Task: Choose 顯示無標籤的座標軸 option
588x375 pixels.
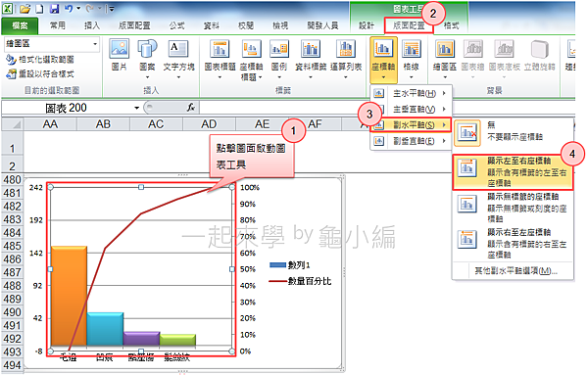Action: point(513,208)
